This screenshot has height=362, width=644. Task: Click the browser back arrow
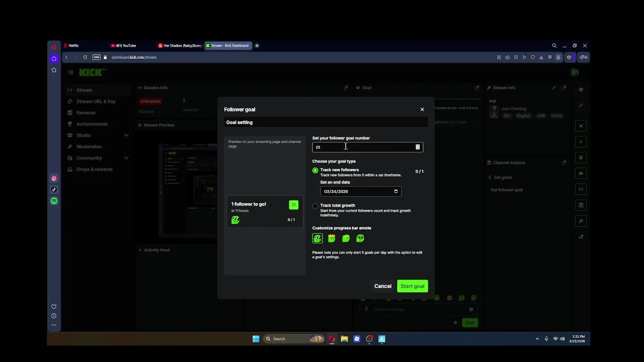(x=66, y=57)
